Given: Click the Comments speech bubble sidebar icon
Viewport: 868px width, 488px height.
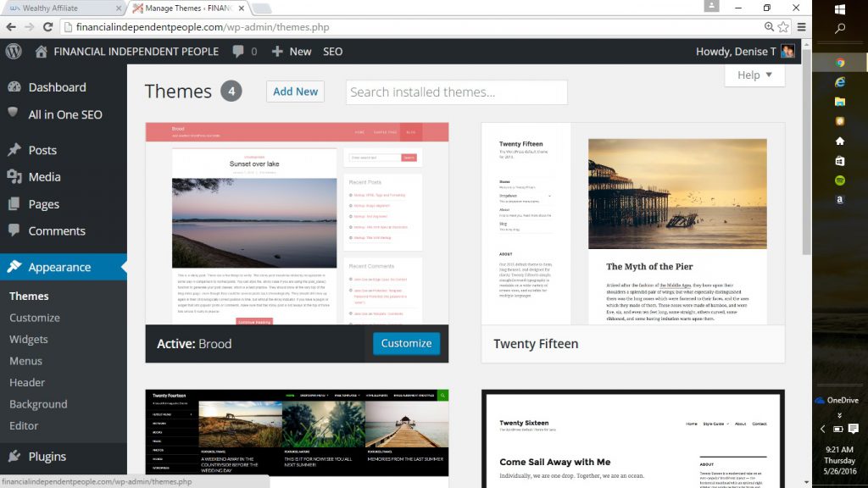Looking at the screenshot, I should click(14, 230).
